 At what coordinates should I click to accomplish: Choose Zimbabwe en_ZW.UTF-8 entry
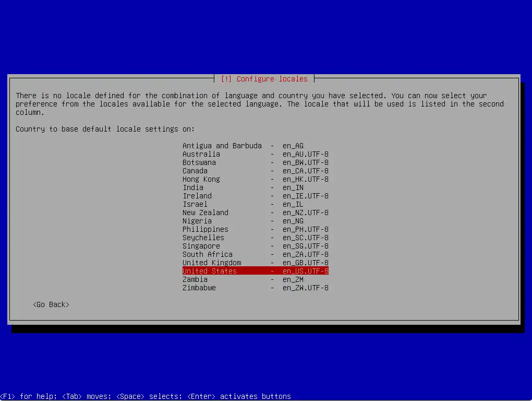tap(255, 288)
